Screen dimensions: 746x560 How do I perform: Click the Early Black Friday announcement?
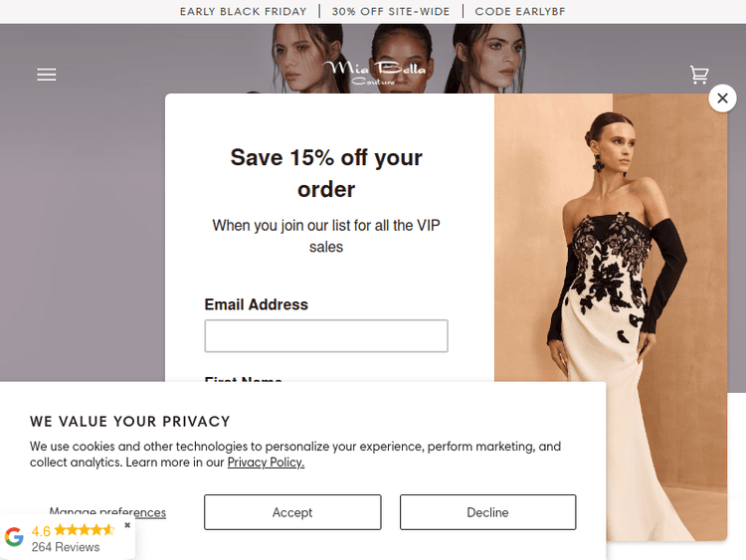pyautogui.click(x=243, y=11)
